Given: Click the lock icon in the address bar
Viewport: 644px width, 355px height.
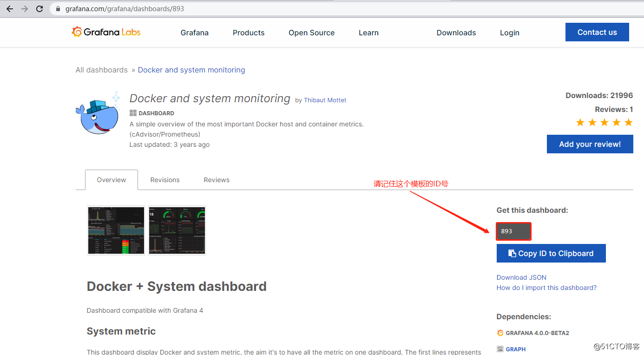Looking at the screenshot, I should 58,9.
